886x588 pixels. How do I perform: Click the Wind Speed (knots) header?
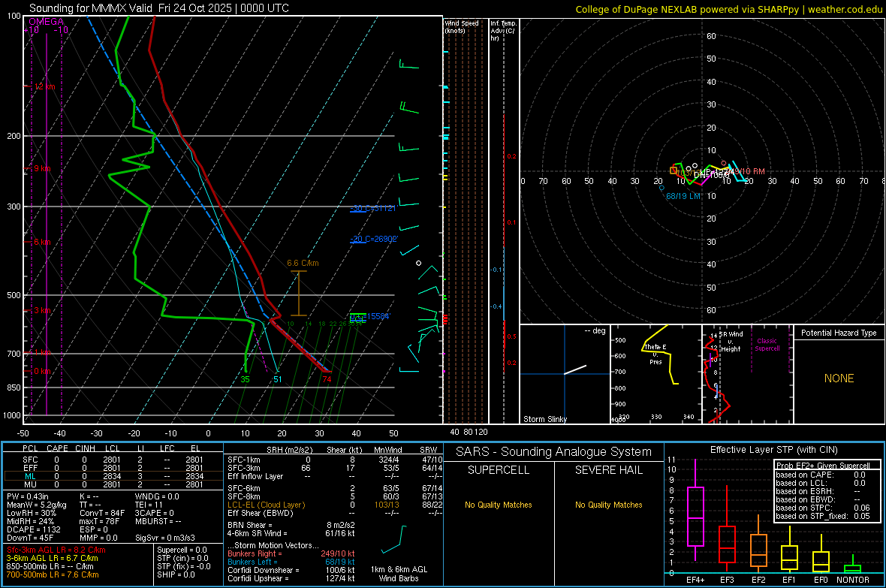click(x=462, y=26)
